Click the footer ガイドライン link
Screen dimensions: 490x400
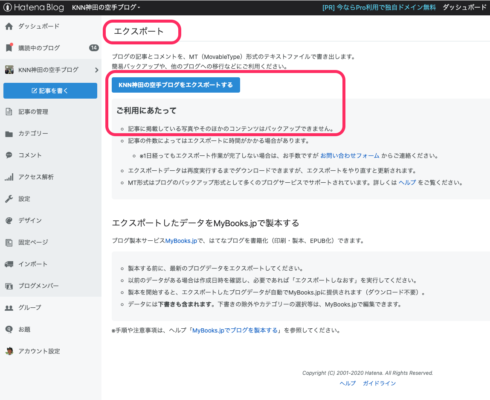[x=379, y=383]
